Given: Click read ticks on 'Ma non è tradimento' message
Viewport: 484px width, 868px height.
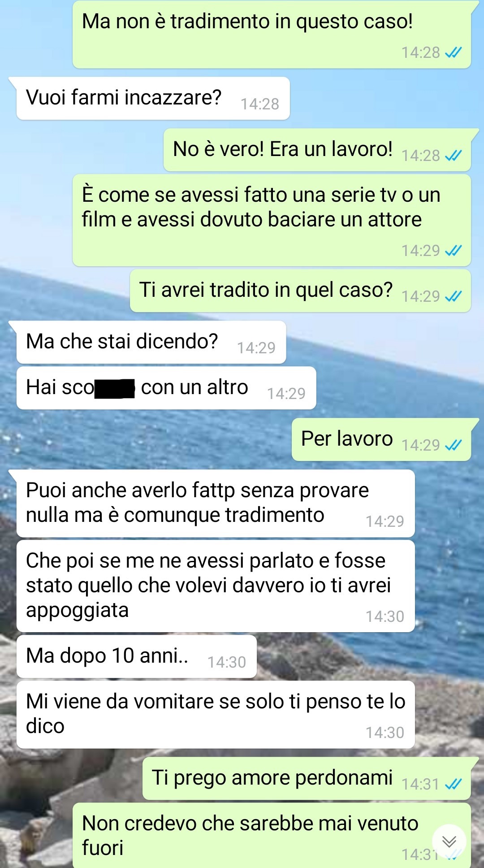Looking at the screenshot, I should (x=453, y=52).
